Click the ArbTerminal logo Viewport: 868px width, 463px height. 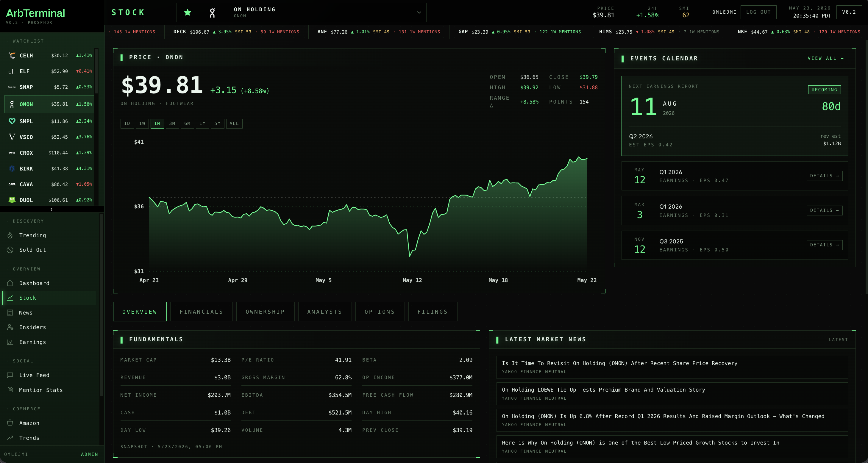35,13
